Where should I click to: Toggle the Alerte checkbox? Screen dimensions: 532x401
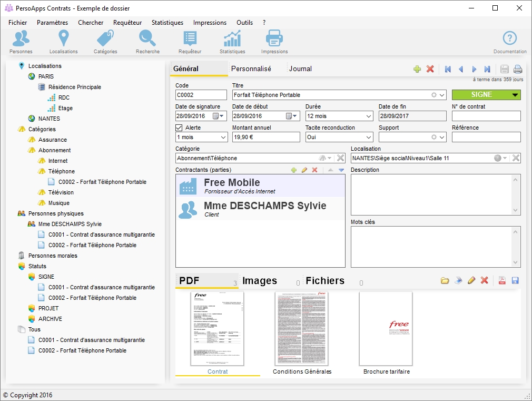(179, 128)
